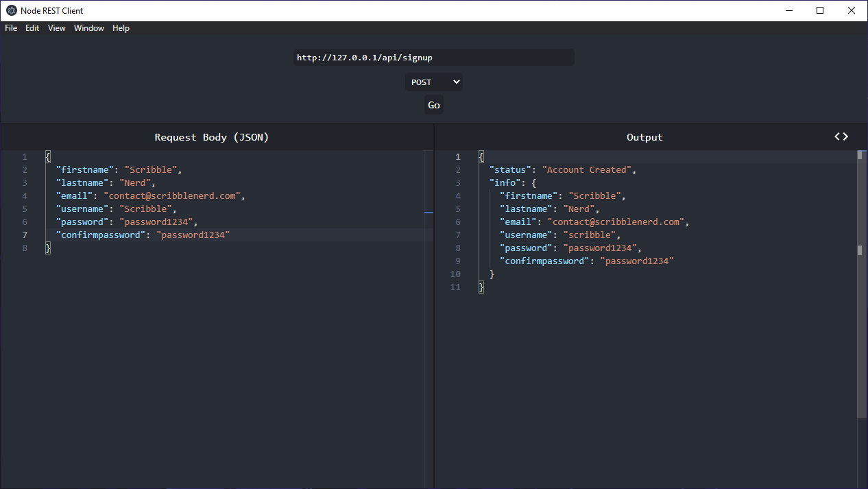Click line number 7 in Request Body
The height and width of the screenshot is (489, 868).
click(25, 235)
